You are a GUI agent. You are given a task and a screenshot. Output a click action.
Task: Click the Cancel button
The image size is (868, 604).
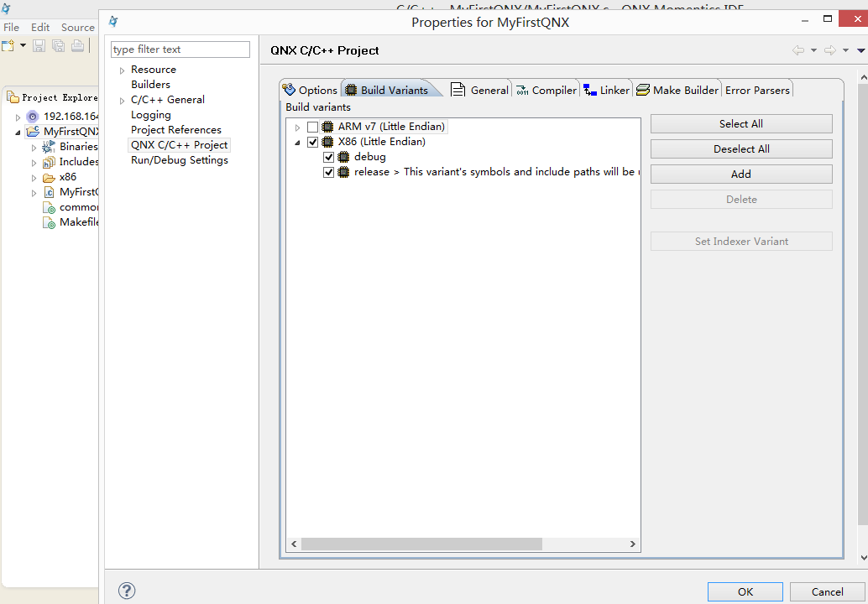point(827,591)
